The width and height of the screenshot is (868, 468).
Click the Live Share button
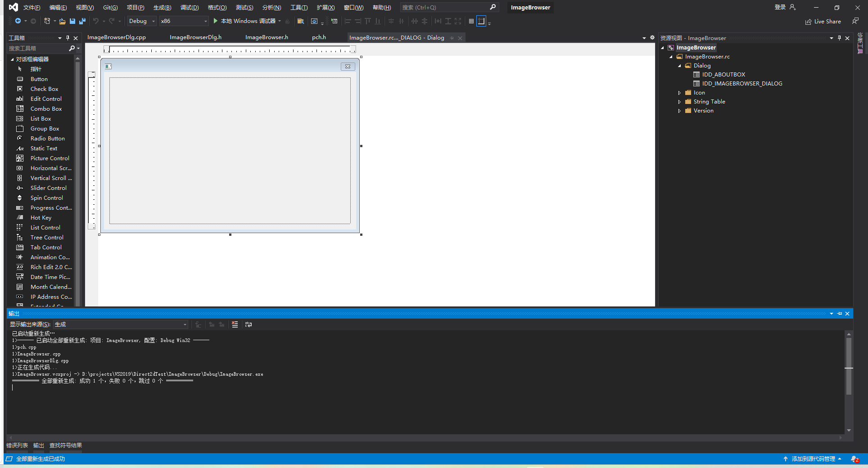pyautogui.click(x=823, y=21)
